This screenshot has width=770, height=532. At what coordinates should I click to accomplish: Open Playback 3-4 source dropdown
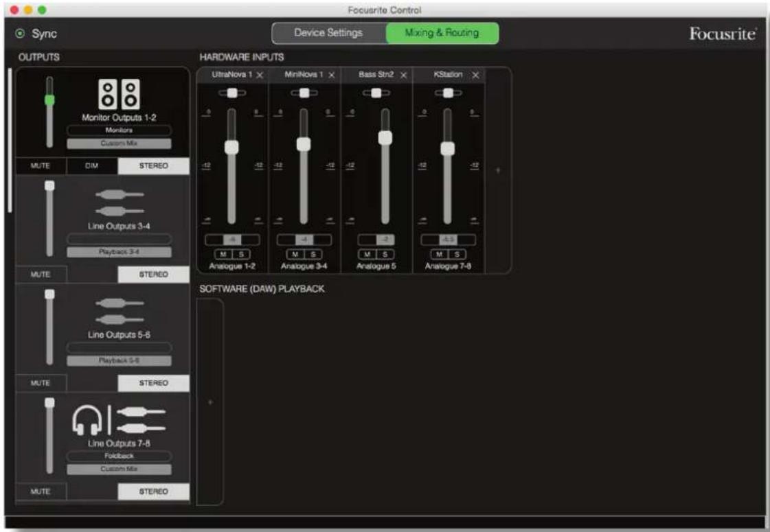click(120, 252)
